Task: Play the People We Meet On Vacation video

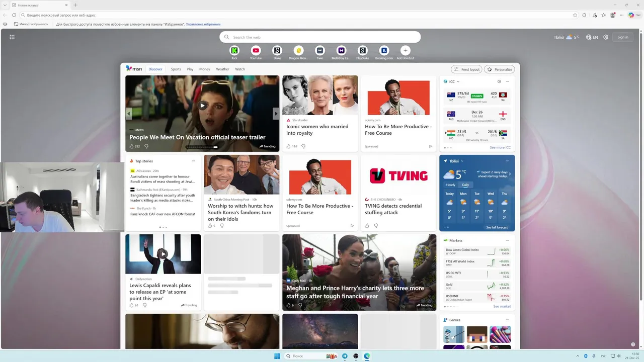Action: 202,106
